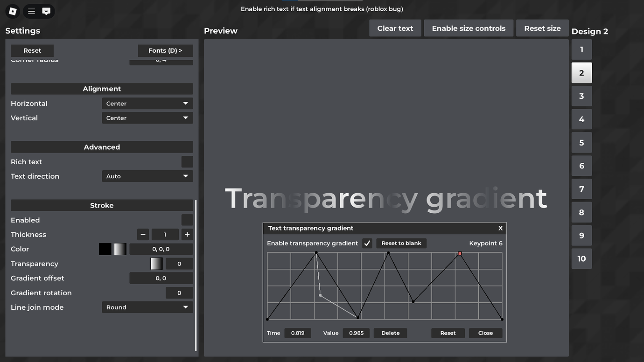Click the keypoint Time input field
Screen dimensions: 644x362
[297, 333]
